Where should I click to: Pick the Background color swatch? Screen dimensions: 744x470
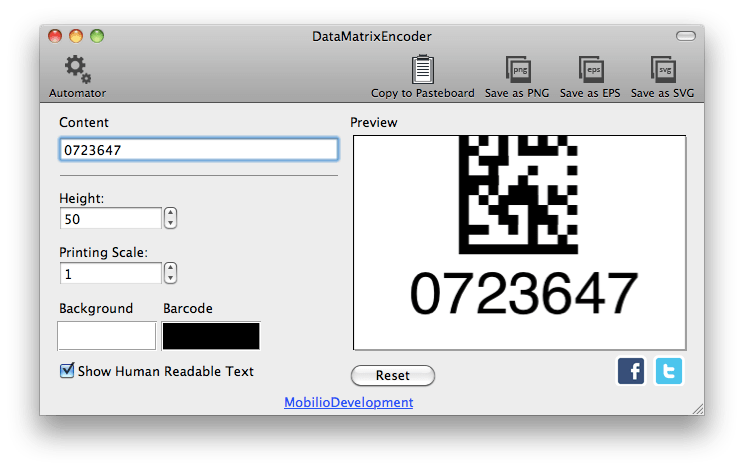[x=107, y=336]
